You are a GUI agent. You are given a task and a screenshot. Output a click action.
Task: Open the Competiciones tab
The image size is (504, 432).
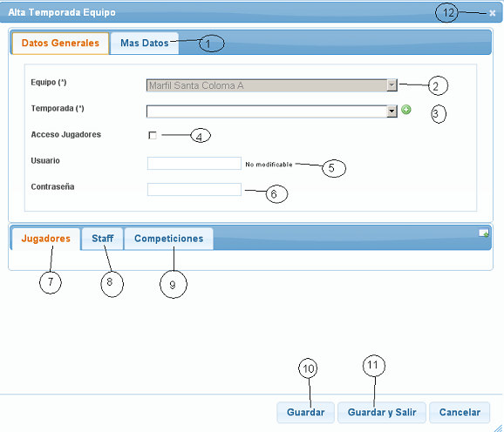169,239
